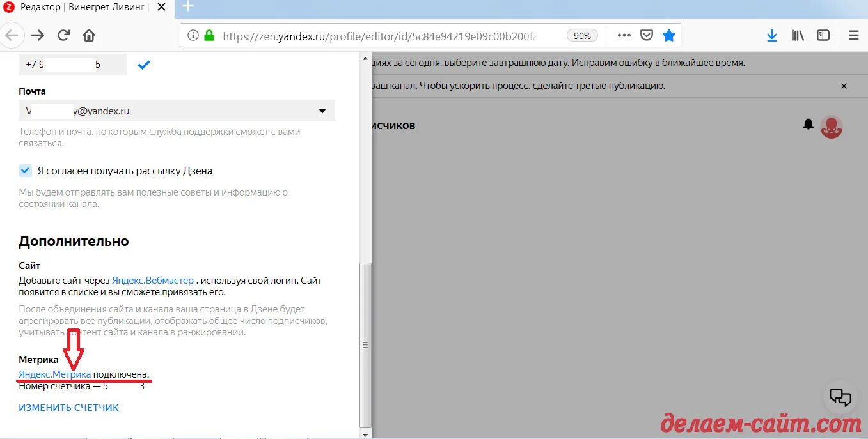This screenshot has width=868, height=439.
Task: Open the library bookshelf icon
Action: click(x=798, y=36)
